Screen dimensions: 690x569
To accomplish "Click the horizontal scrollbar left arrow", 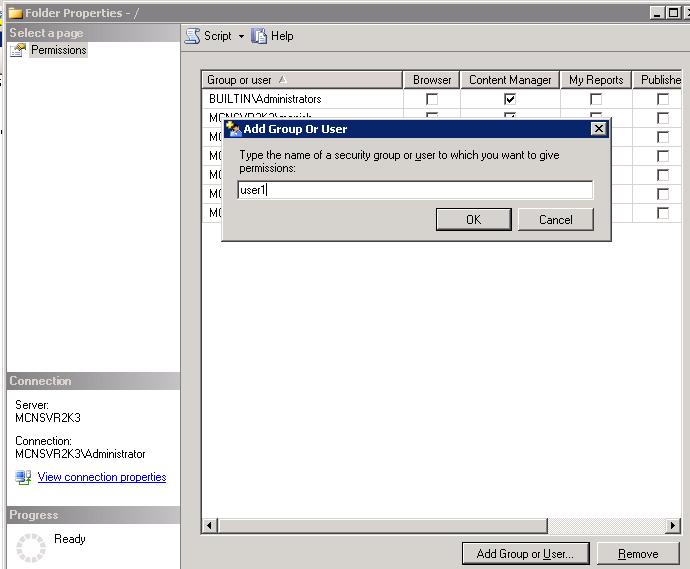I will pyautogui.click(x=209, y=525).
